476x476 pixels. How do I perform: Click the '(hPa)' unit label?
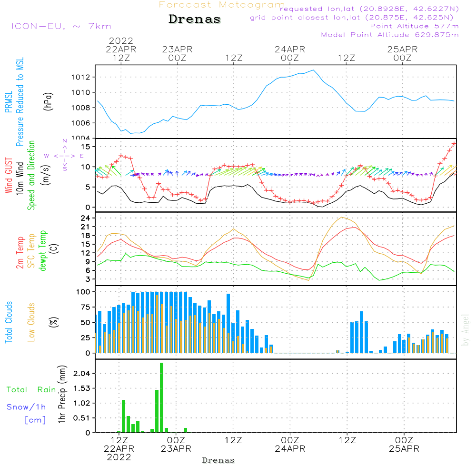(x=48, y=102)
